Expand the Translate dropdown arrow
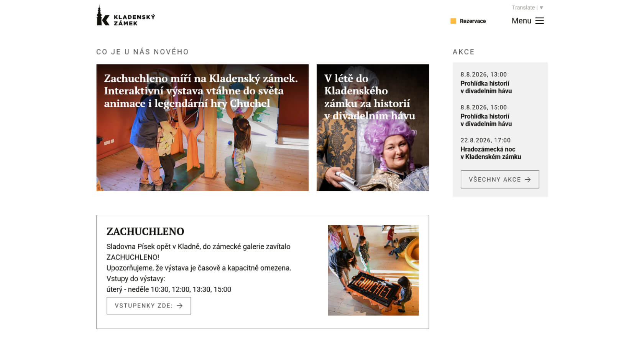 point(541,8)
